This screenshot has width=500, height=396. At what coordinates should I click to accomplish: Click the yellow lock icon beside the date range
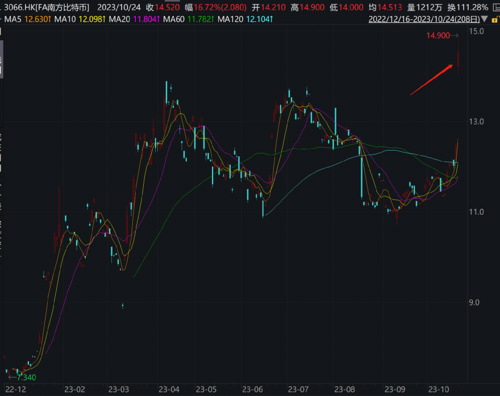[495, 20]
